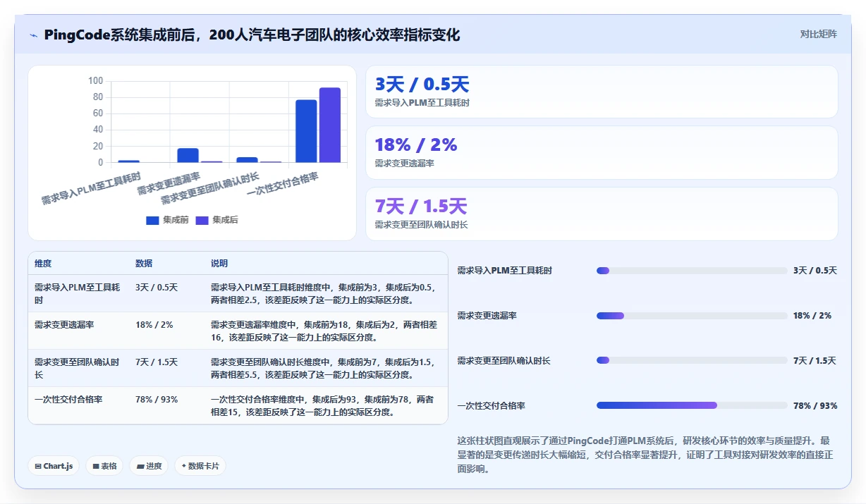Toggle the 集成后 legend entry

click(x=216, y=220)
